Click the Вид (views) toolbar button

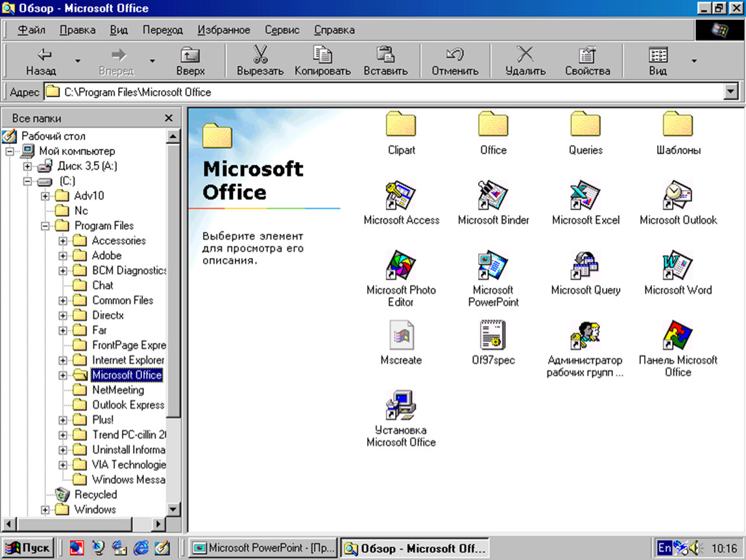coord(658,61)
